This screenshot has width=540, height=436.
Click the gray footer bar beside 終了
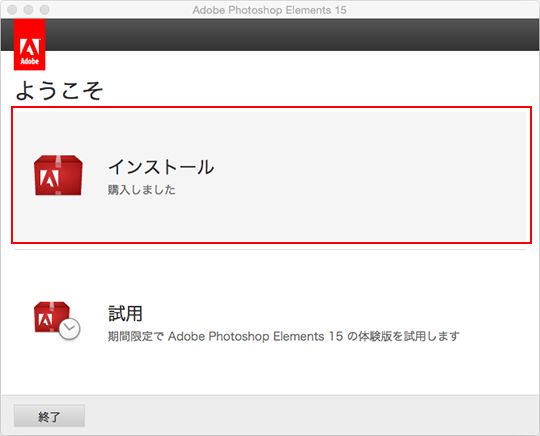tap(310, 416)
